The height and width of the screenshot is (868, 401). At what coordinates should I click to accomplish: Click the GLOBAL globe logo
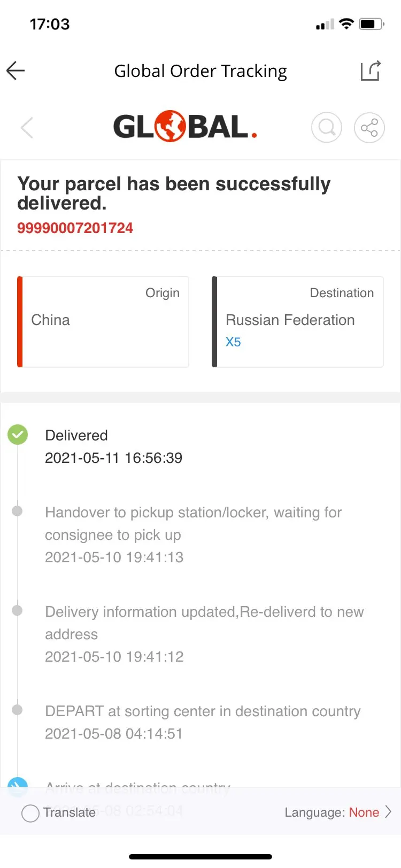click(x=185, y=127)
